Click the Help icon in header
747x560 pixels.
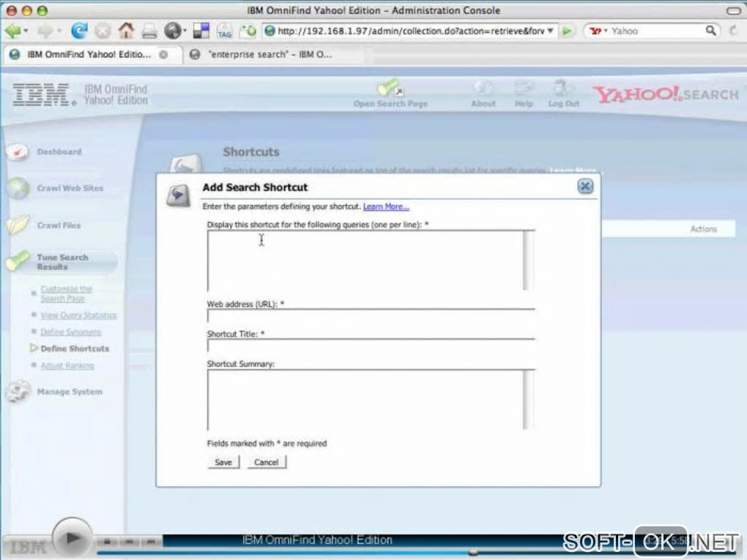524,88
